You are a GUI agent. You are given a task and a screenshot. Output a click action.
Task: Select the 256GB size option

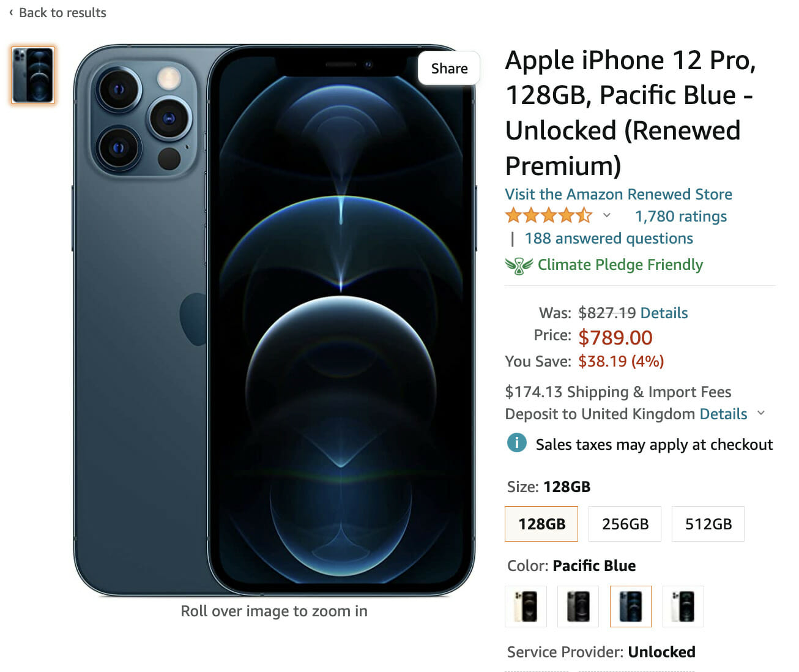pos(625,524)
